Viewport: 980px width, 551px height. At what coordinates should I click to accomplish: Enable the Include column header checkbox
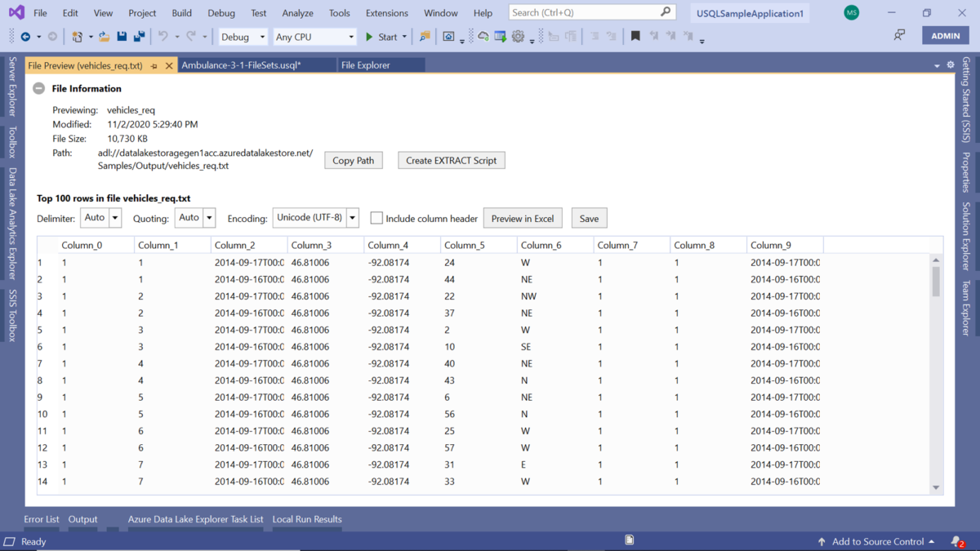376,218
